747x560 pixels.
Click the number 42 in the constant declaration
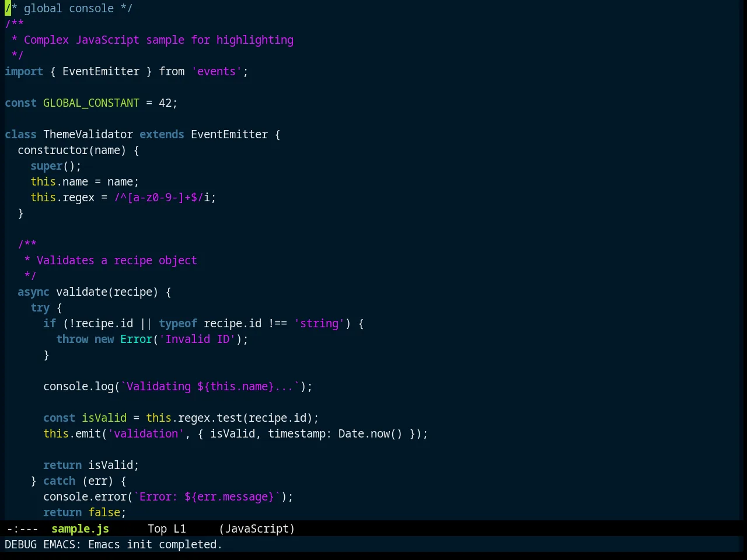coord(165,103)
